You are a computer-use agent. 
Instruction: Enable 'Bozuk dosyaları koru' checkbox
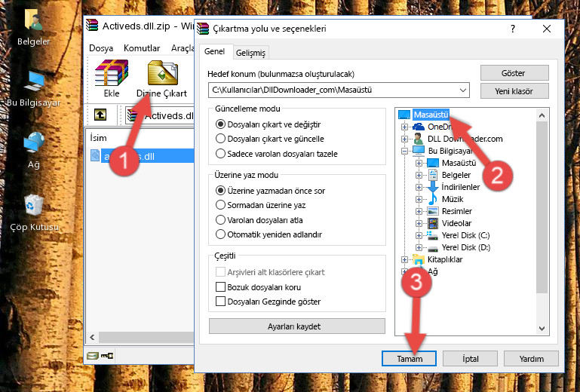[220, 287]
